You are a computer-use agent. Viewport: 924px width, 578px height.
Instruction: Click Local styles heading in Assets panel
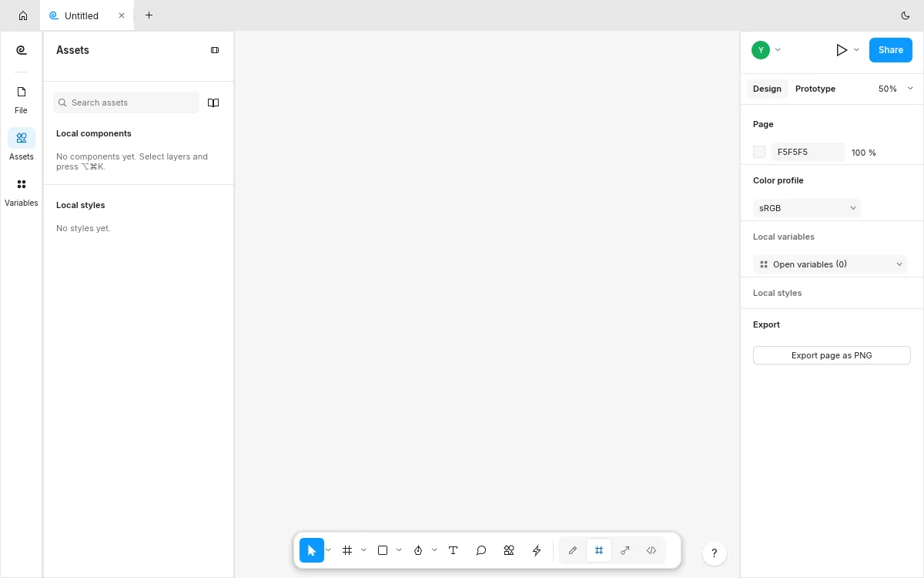click(81, 205)
